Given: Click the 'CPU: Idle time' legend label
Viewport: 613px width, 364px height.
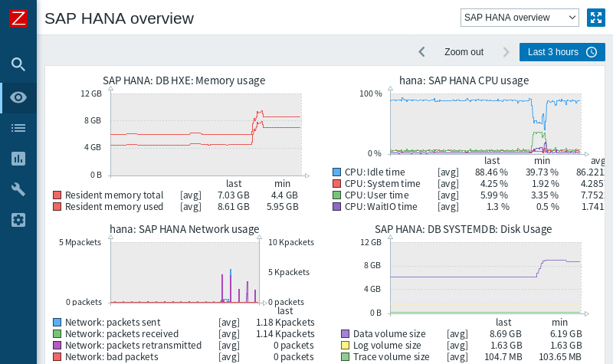Looking at the screenshot, I should (x=375, y=172).
